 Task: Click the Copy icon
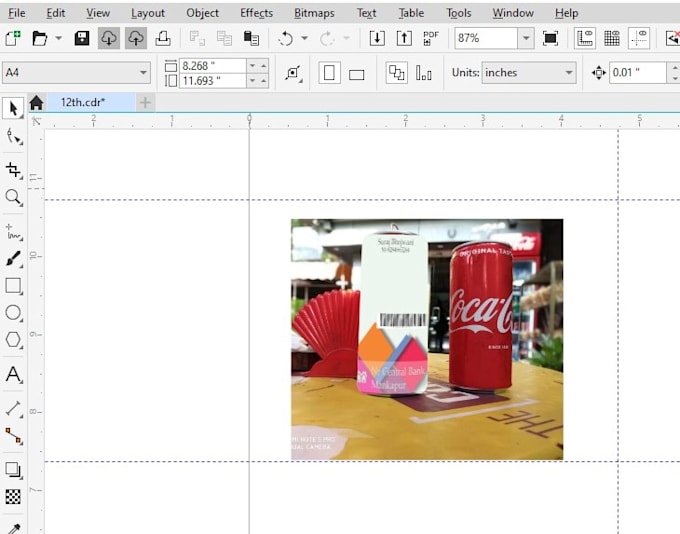(x=224, y=38)
